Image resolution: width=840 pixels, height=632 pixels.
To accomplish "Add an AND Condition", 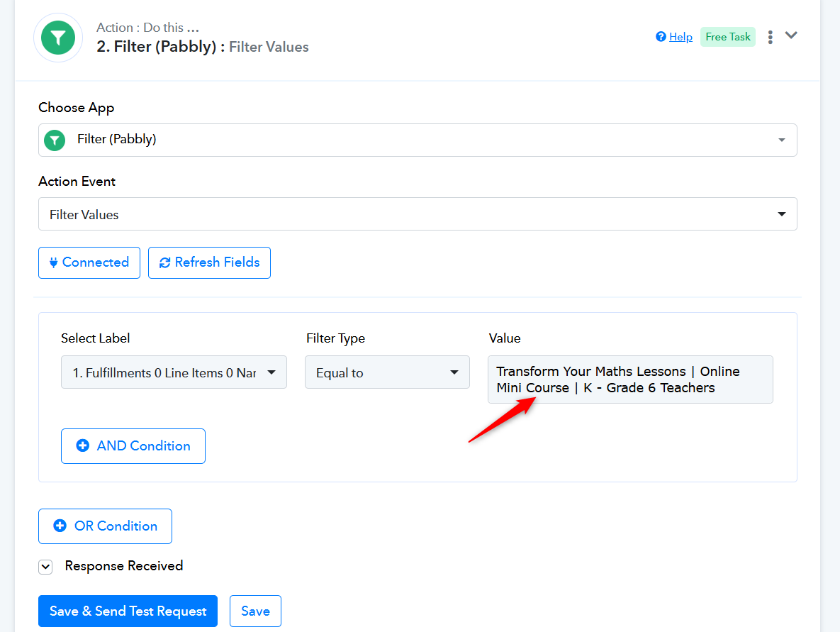I will coord(133,446).
